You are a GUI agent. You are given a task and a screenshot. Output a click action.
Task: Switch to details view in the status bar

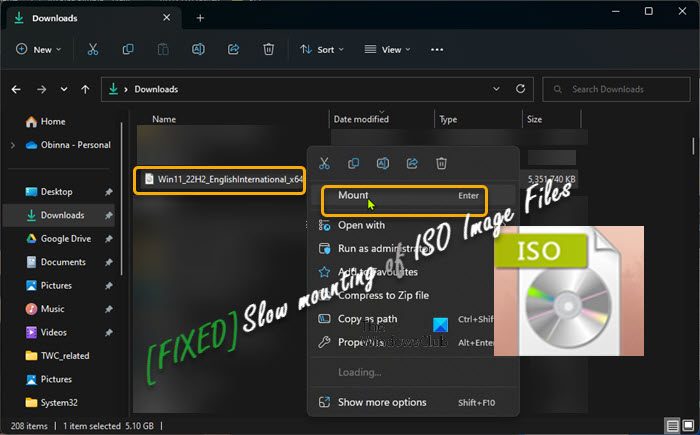[672, 425]
